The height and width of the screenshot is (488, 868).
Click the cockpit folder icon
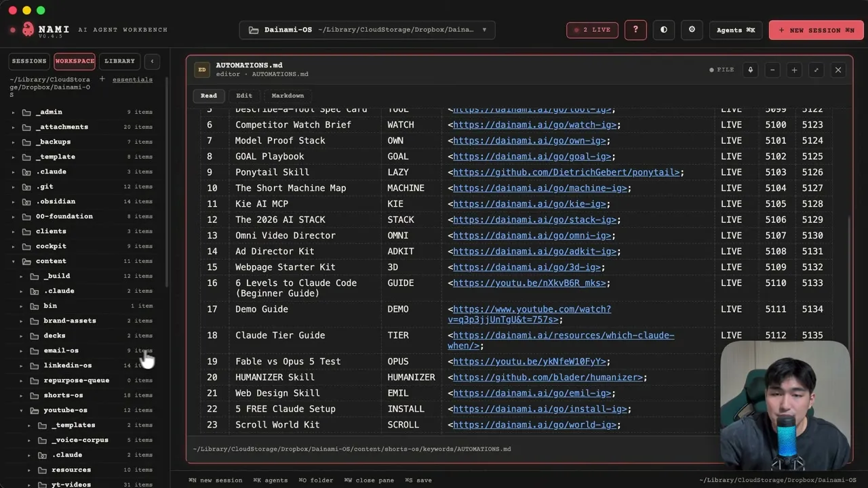26,246
